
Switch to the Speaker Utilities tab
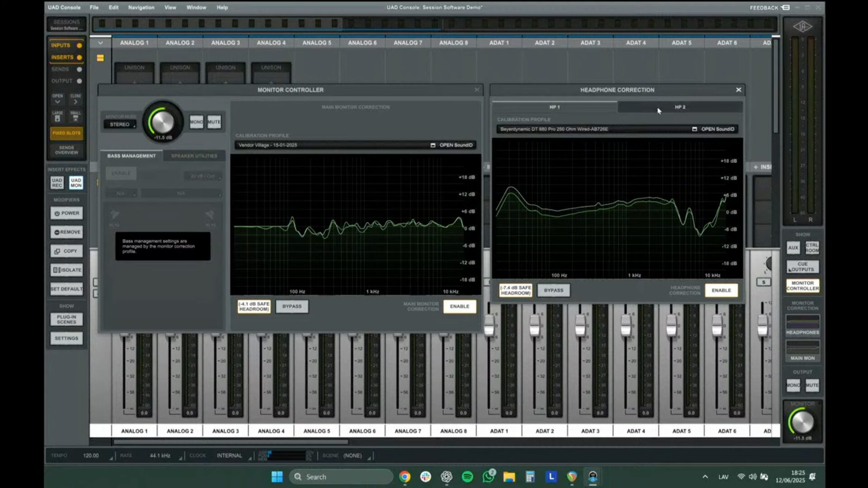click(194, 156)
